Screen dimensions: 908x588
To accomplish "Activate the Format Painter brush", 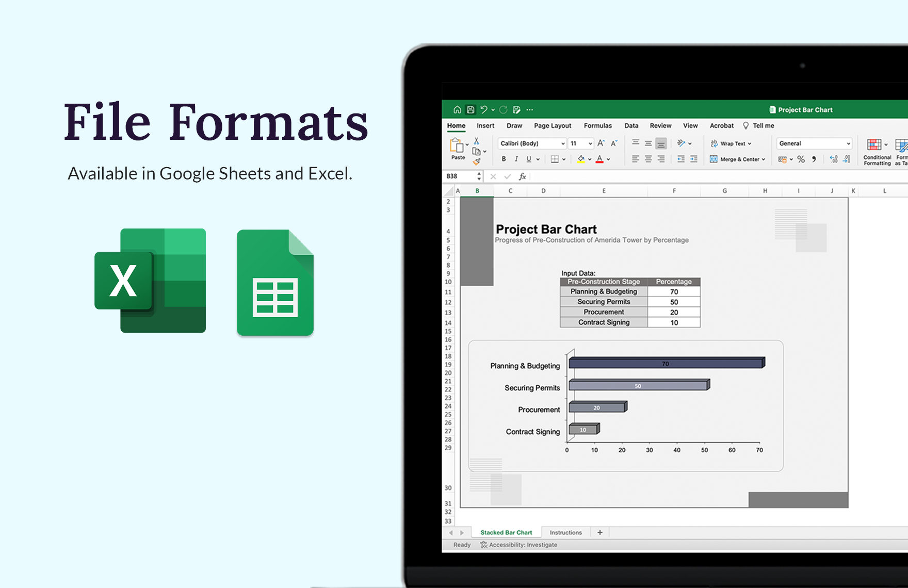I will click(x=477, y=162).
